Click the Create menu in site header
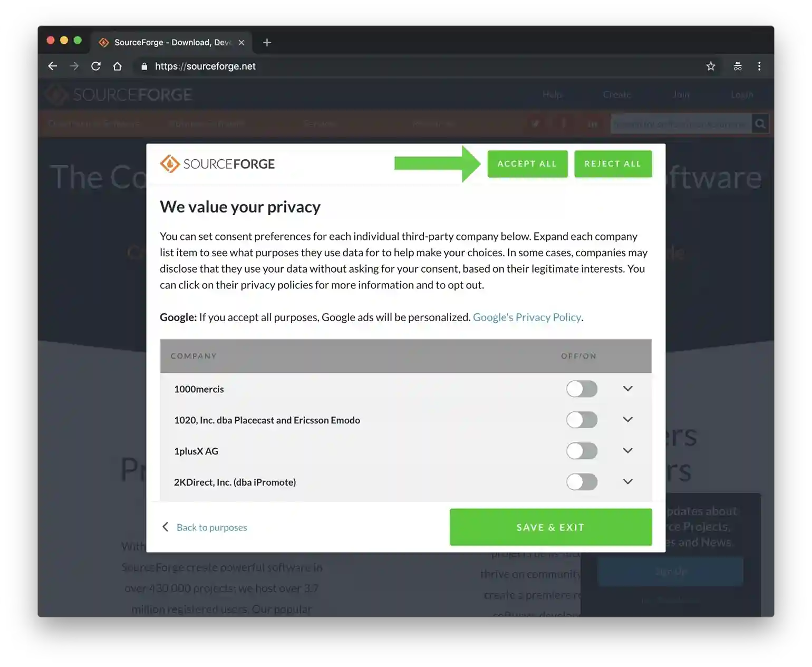 (617, 94)
